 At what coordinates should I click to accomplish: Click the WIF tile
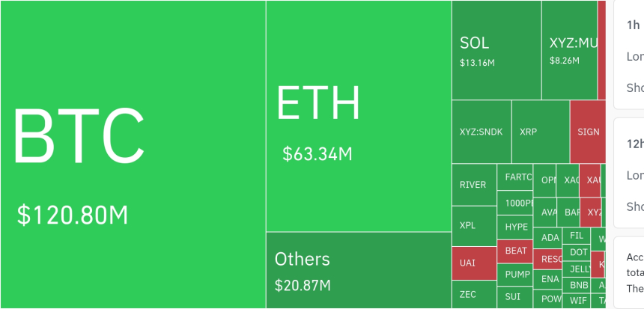click(x=577, y=300)
